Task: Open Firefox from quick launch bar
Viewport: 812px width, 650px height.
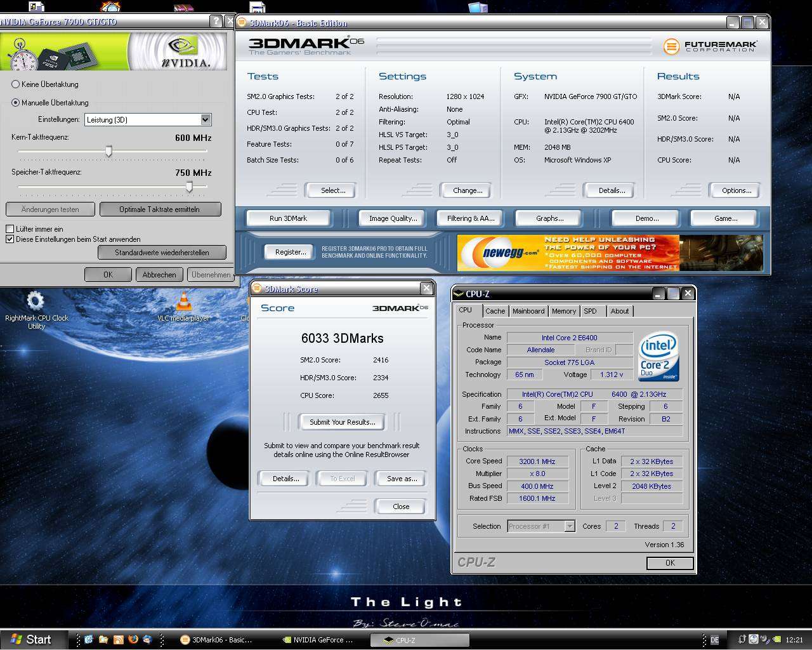Action: pos(133,640)
